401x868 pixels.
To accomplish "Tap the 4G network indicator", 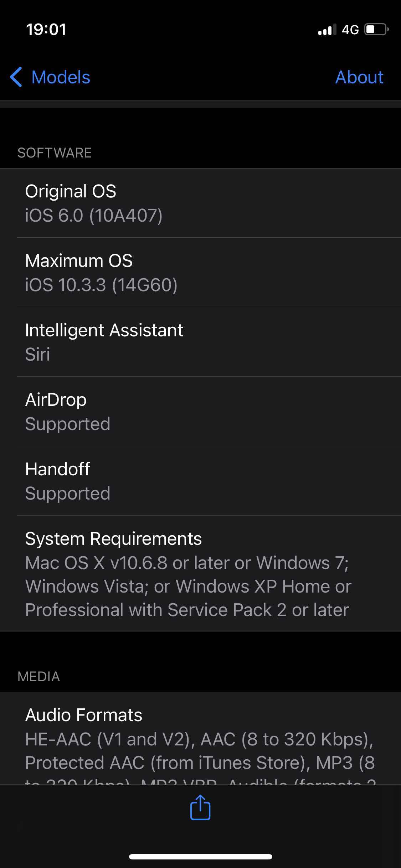I will [350, 30].
